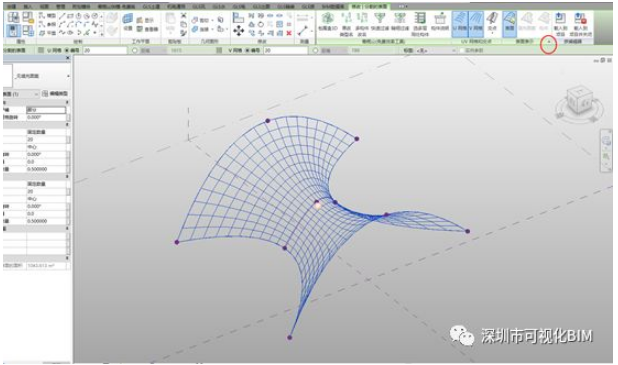Click the U Grid number field showing 20

pos(105,50)
